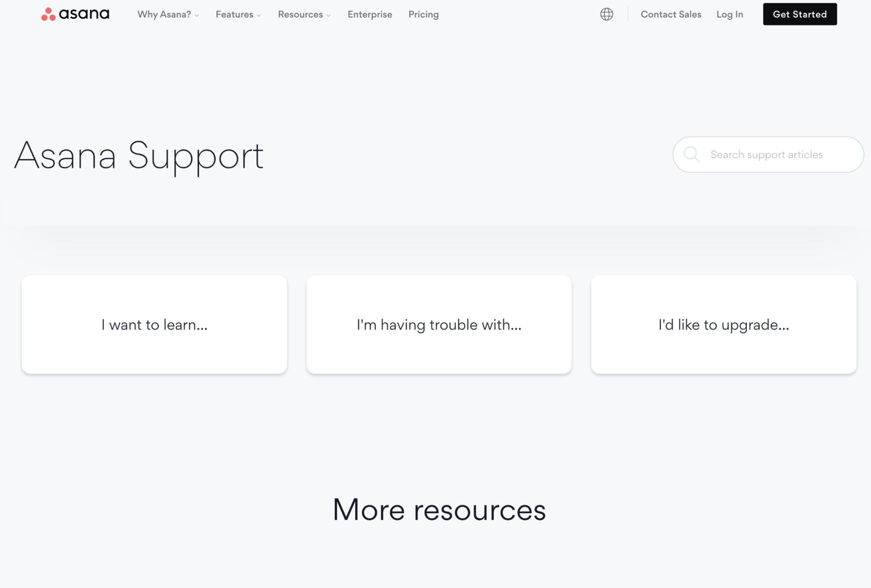871x588 pixels.
Task: Open the I want to learn card
Action: pos(154,324)
